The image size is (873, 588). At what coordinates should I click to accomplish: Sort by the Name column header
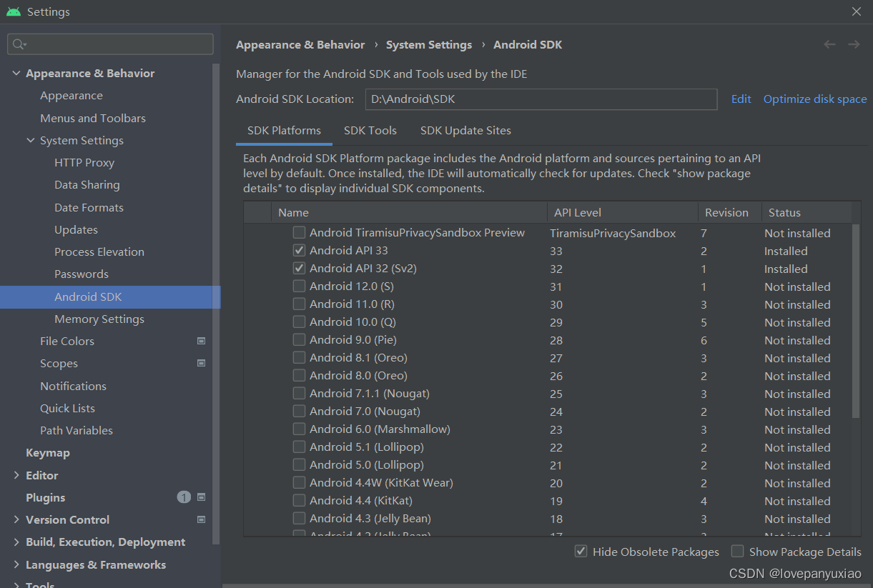[x=410, y=212]
